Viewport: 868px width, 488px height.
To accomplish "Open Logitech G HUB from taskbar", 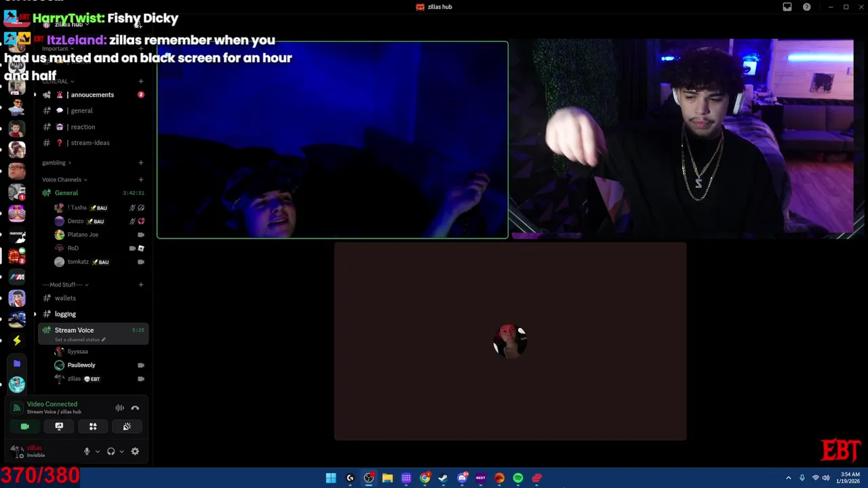I will tap(350, 478).
